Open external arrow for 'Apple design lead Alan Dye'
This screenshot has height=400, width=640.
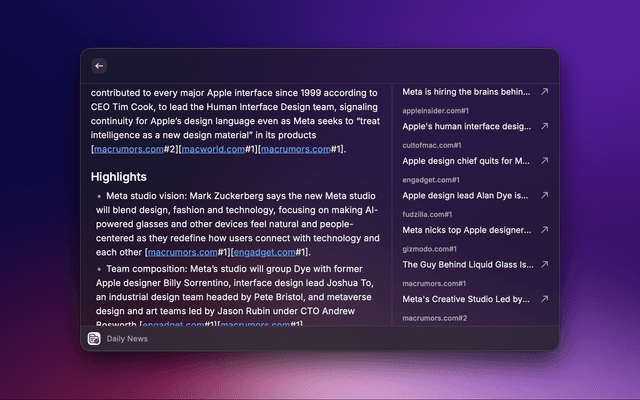click(544, 196)
